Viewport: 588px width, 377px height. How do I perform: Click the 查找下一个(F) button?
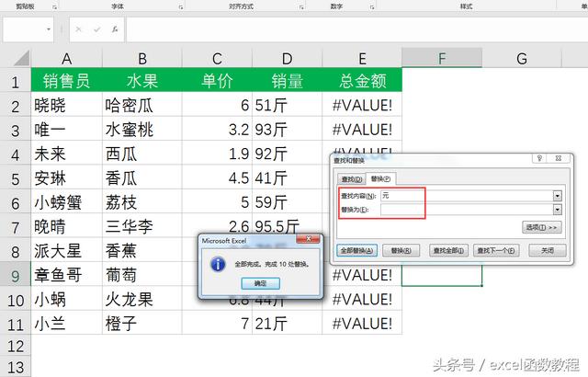coord(496,251)
